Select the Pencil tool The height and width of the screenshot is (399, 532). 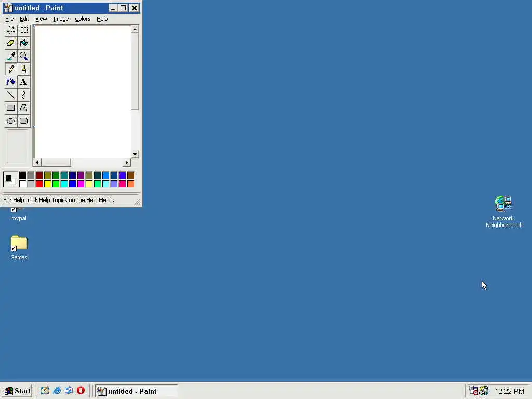(x=10, y=69)
